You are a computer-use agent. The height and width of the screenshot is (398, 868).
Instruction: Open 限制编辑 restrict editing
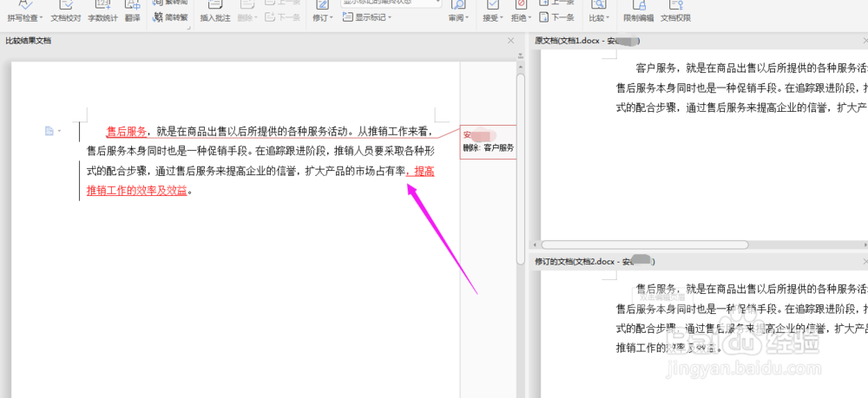(638, 11)
